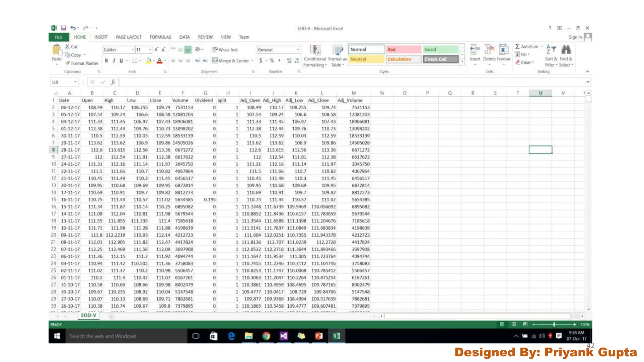Open Sort & Filter menu

tap(551, 56)
